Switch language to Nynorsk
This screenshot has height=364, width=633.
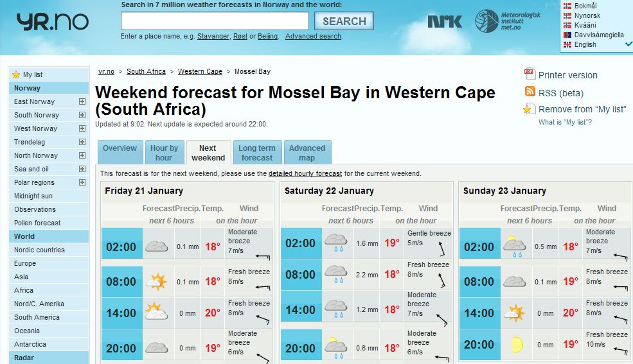[587, 15]
